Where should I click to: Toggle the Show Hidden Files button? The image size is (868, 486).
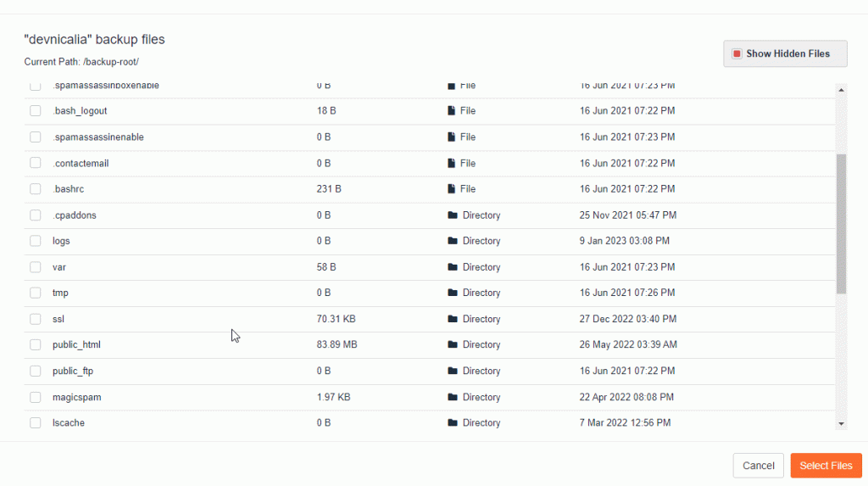point(785,53)
